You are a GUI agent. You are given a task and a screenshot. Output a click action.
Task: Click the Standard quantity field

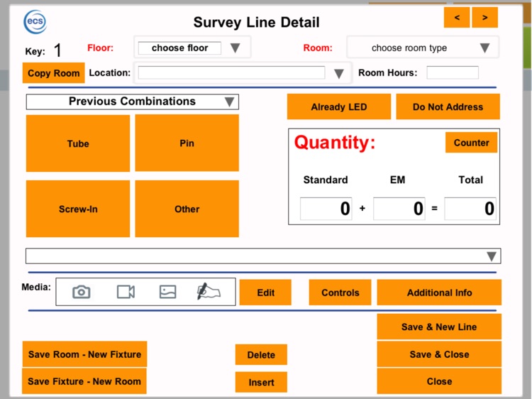[x=326, y=209]
